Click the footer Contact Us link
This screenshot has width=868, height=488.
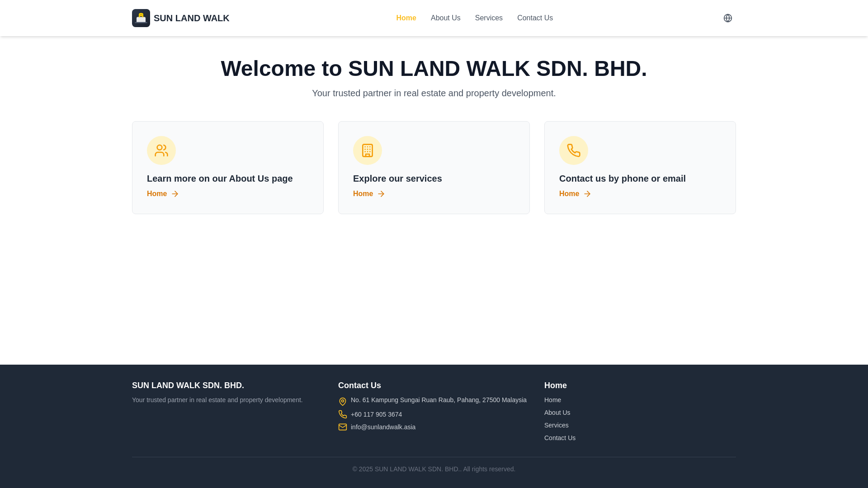560,438
